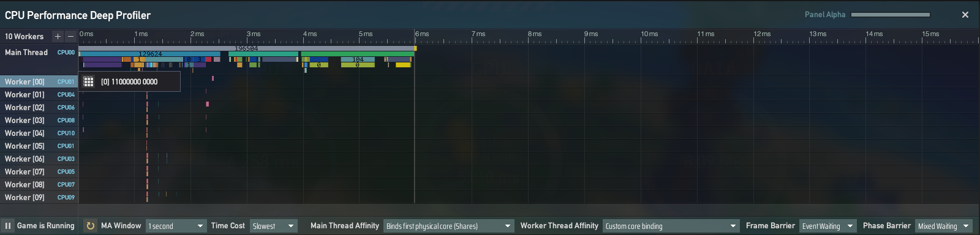980x235 pixels.
Task: Click the core affinity grid icon
Action: (88, 81)
